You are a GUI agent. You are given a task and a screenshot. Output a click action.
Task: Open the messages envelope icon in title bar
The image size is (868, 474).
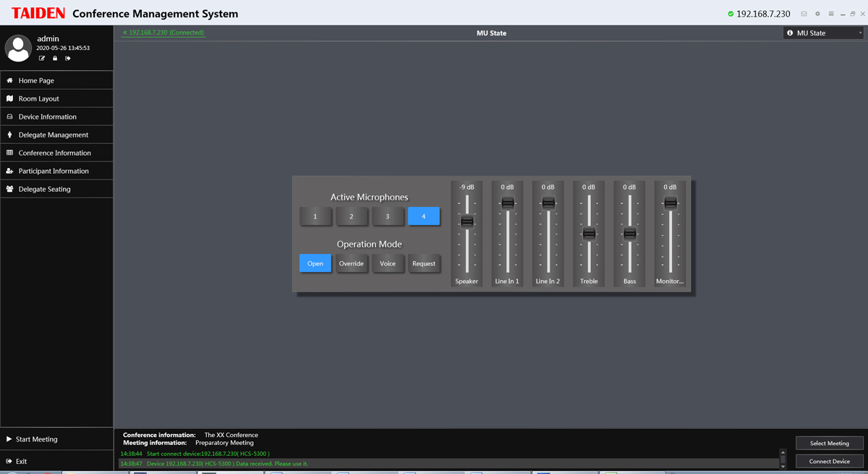pos(804,14)
